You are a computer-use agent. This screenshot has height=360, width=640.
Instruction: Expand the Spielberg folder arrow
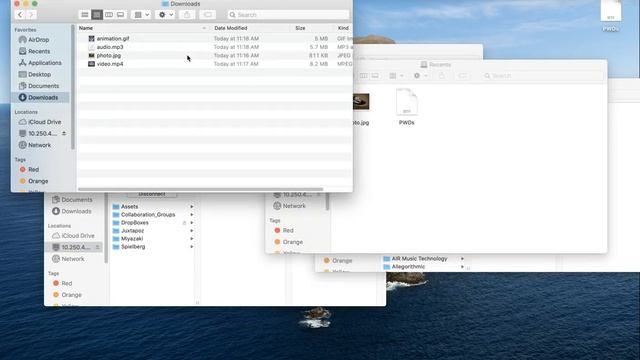coord(191,247)
